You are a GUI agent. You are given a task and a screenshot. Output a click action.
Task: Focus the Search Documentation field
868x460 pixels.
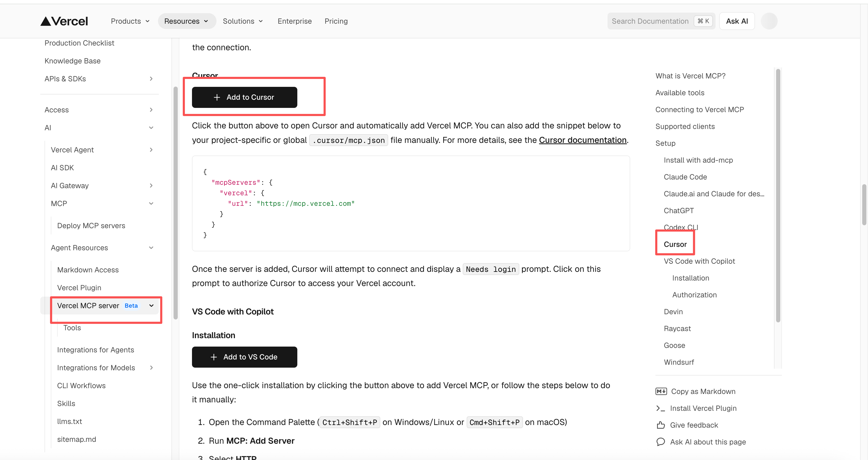[x=661, y=21]
